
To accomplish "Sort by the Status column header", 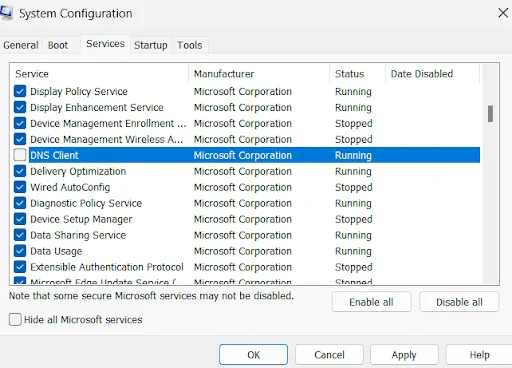I will click(357, 74).
